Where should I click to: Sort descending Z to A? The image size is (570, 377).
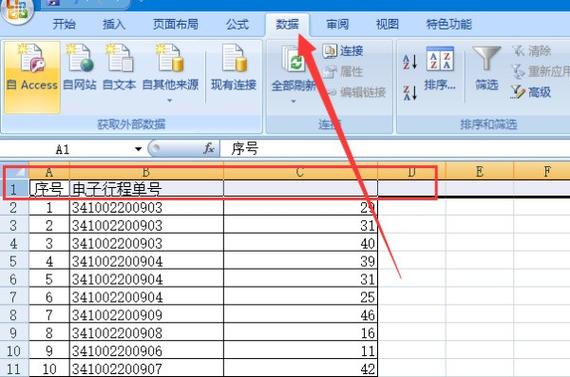pyautogui.click(x=410, y=92)
